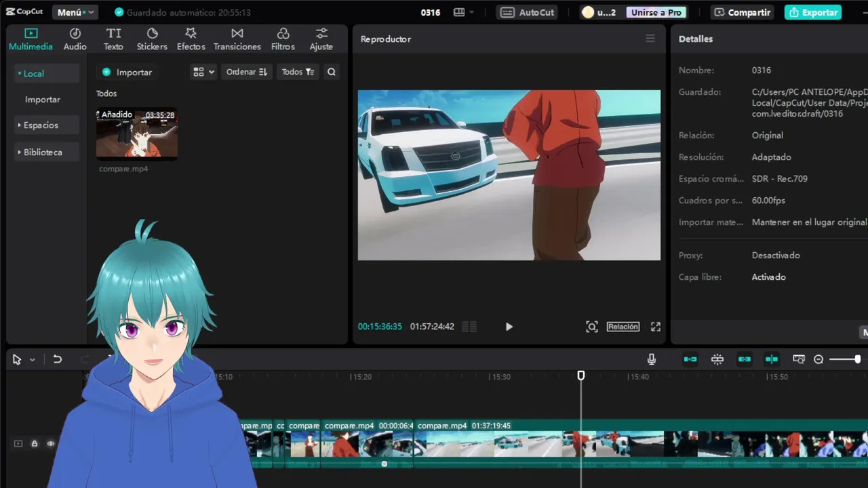Click the Importar media button
Screen dimensions: 868x488
[x=127, y=72]
